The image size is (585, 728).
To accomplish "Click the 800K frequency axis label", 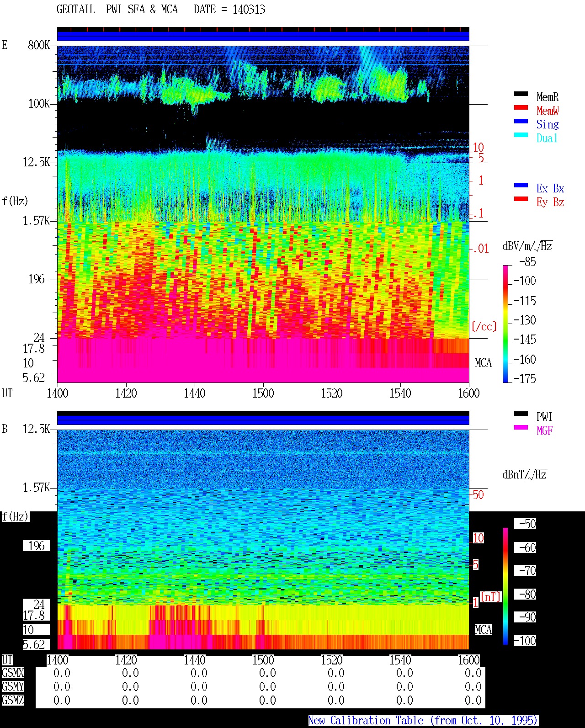I will (x=39, y=45).
